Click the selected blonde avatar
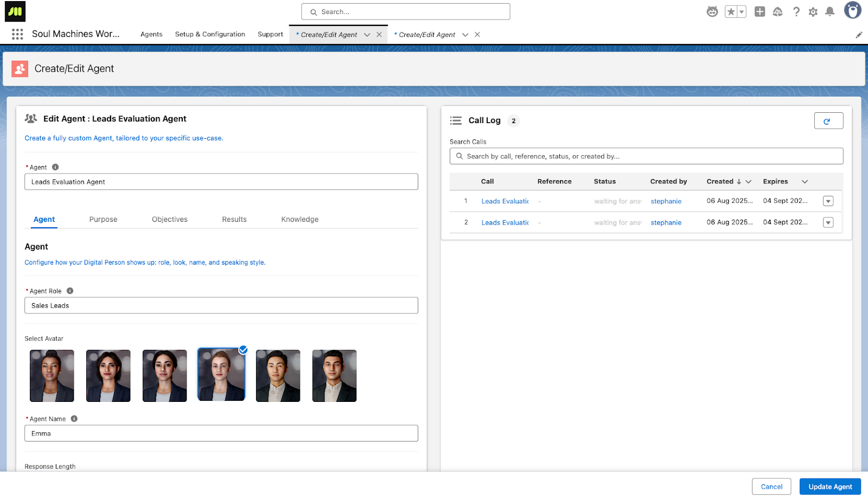Image resolution: width=868 pixels, height=499 pixels. click(x=221, y=375)
